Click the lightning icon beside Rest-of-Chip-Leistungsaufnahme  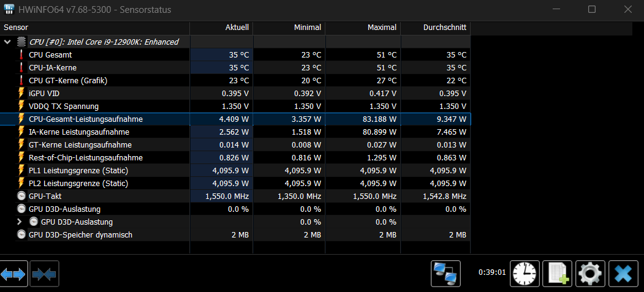coord(21,157)
